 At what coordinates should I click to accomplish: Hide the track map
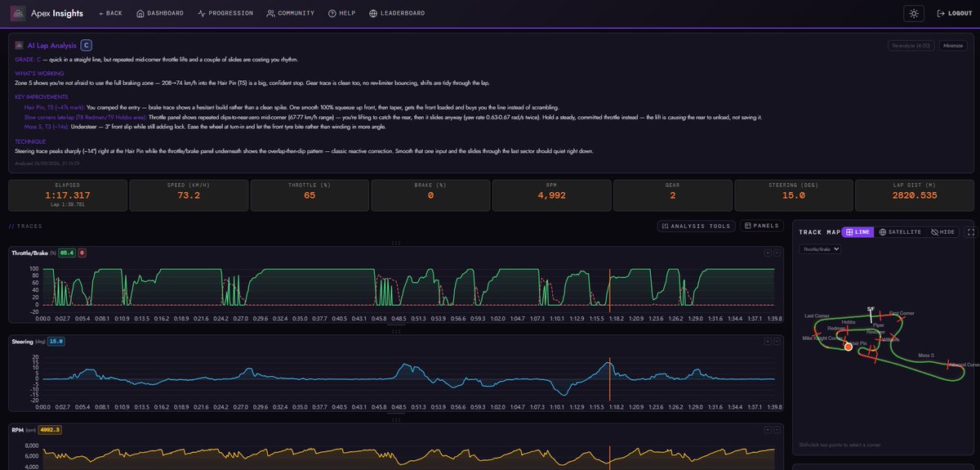pyautogui.click(x=944, y=232)
